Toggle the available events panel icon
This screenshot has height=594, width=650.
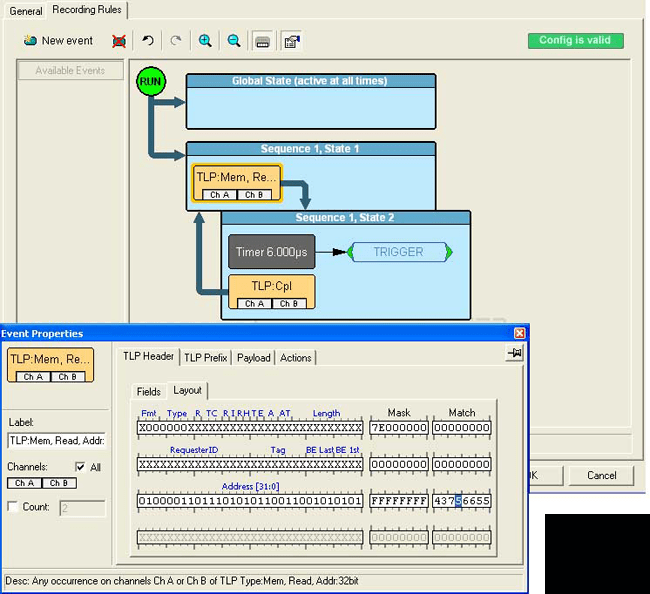[x=262, y=41]
